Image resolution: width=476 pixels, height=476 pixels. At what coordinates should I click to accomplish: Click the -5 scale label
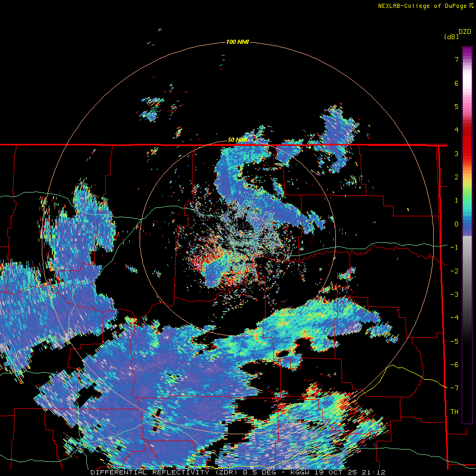coord(454,342)
